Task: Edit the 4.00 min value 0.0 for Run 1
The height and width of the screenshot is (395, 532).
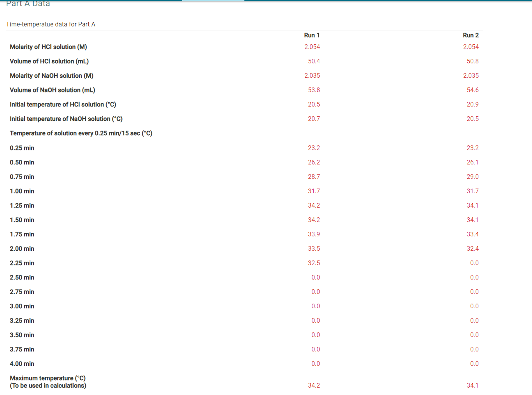Action: click(x=315, y=364)
